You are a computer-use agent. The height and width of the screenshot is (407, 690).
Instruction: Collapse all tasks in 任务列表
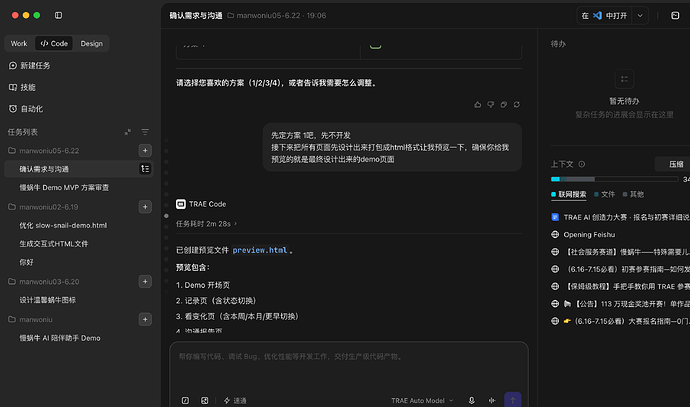(128, 132)
